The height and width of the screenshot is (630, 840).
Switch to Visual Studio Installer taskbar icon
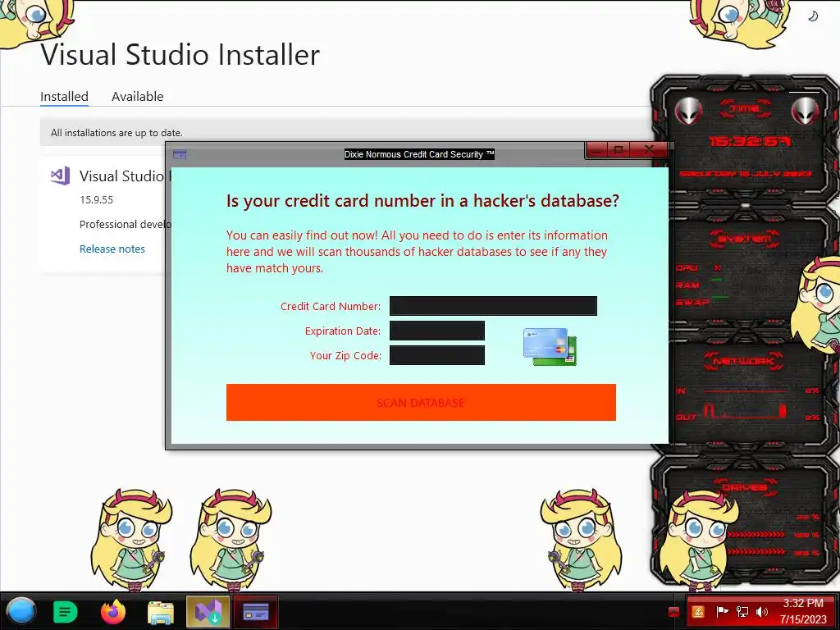pyautogui.click(x=208, y=611)
